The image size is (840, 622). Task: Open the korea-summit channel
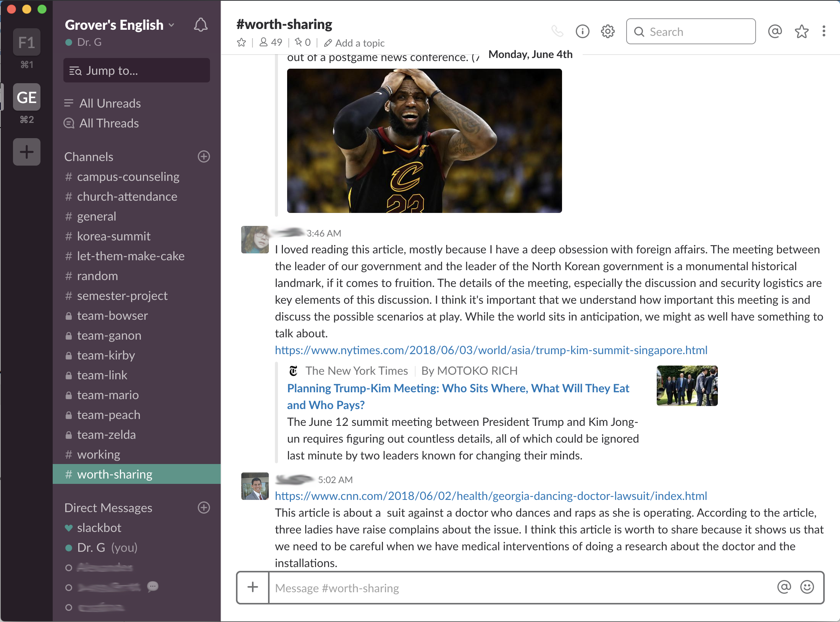137,236
